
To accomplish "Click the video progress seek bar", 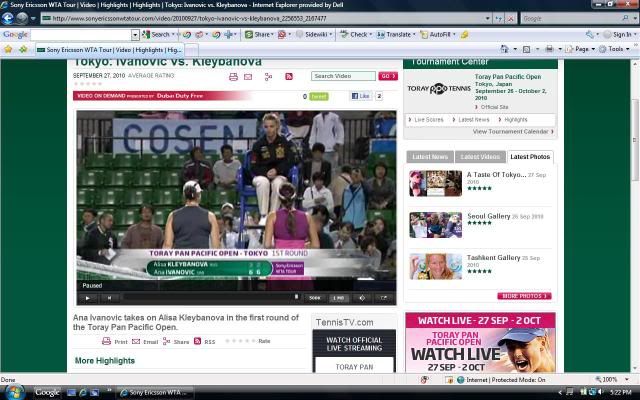I will coord(211,298).
